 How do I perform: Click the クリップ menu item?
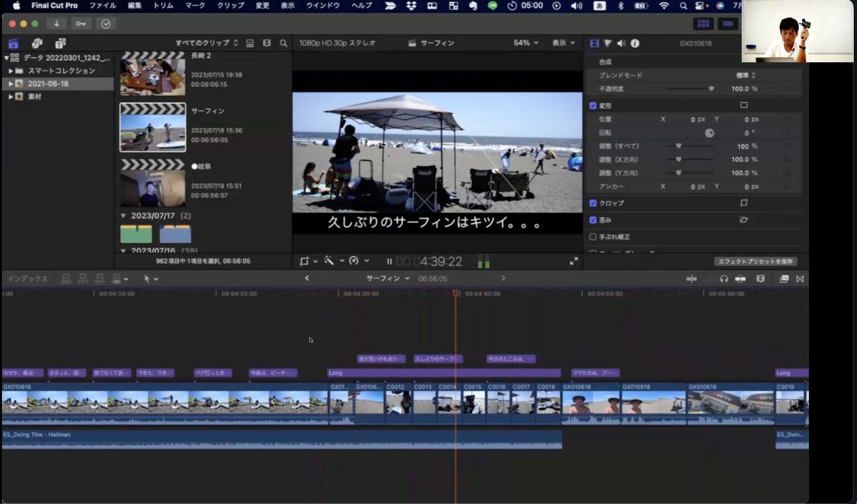(230, 6)
